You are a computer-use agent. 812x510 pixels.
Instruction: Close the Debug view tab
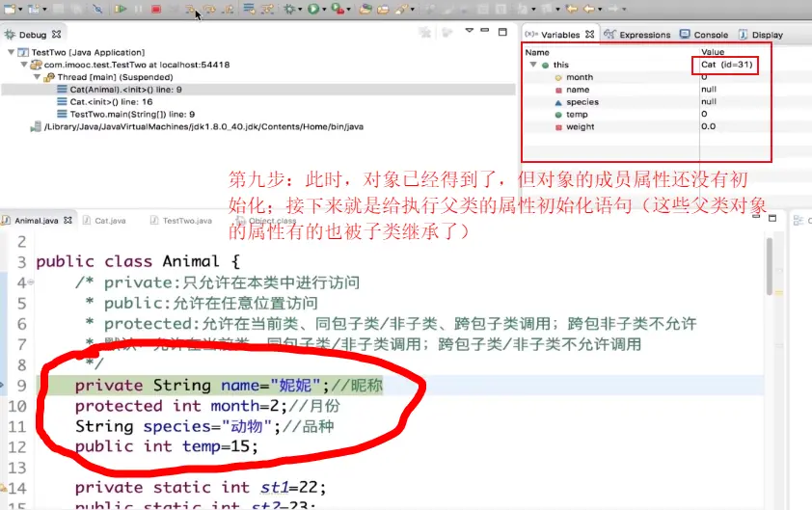[x=57, y=34]
